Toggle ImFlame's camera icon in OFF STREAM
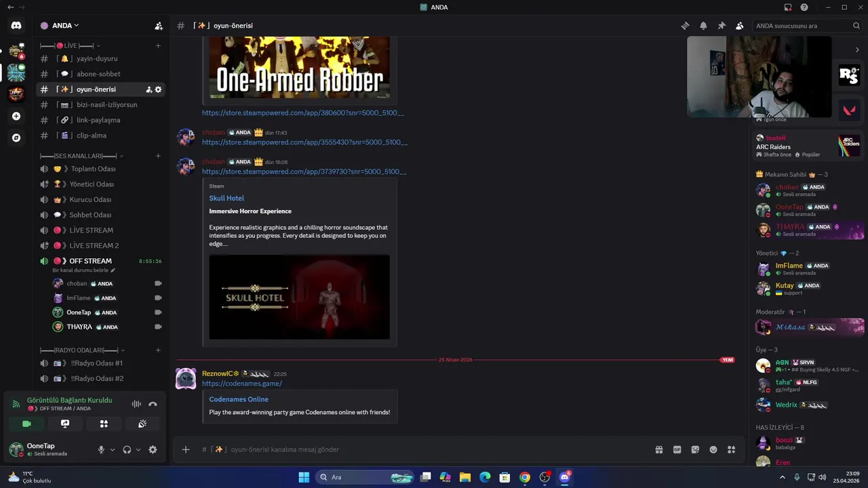868x488 pixels. pos(158,298)
